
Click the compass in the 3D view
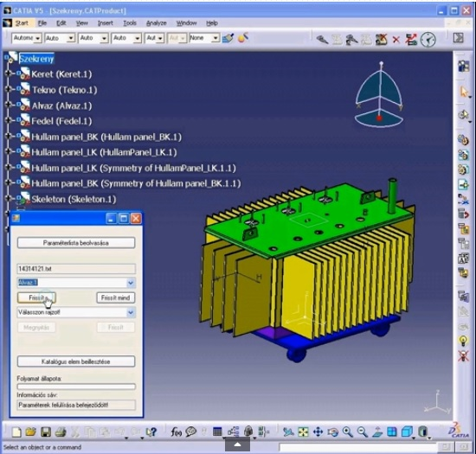coord(379,95)
